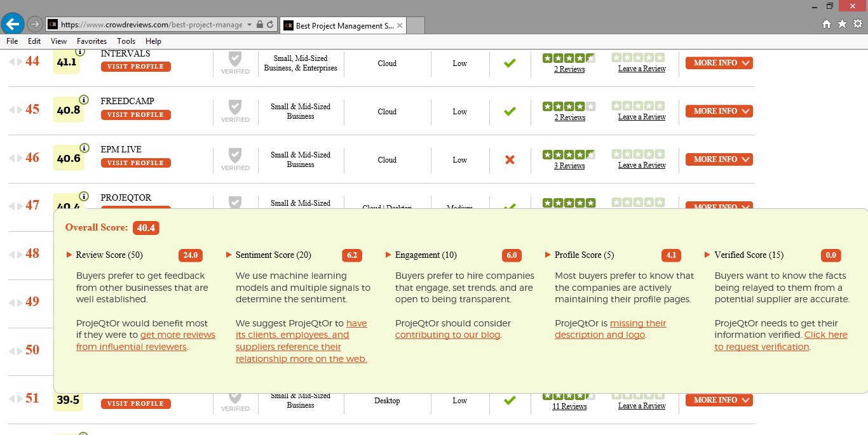868x435 pixels.
Task: Click the rank arrows beside number 48
Action: pos(15,254)
